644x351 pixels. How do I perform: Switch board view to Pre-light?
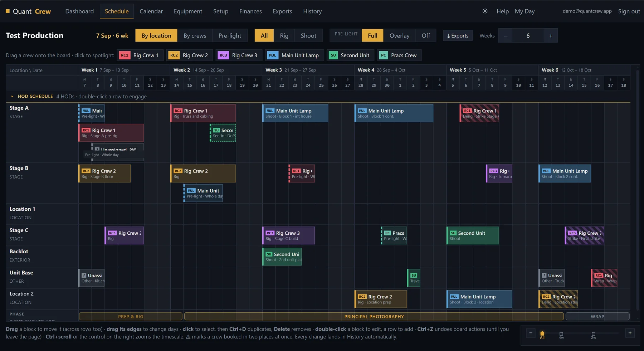tap(230, 35)
